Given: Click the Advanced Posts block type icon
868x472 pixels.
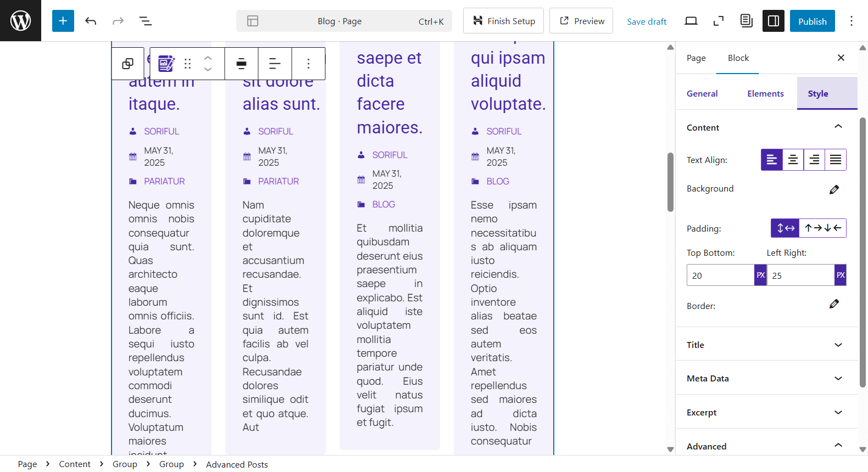Looking at the screenshot, I should pos(166,64).
